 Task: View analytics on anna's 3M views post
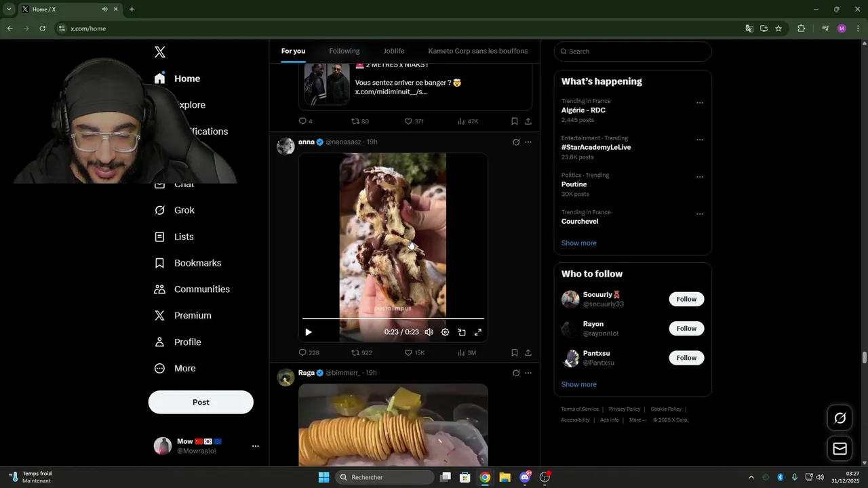[467, 352]
